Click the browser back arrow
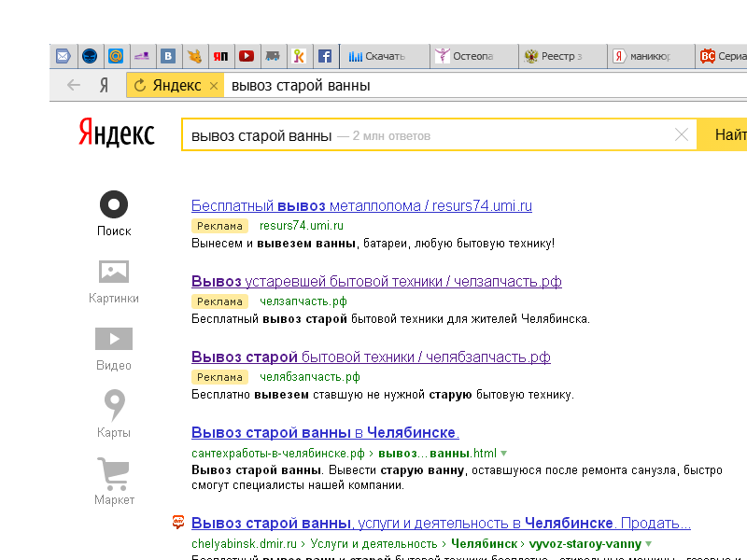The image size is (747, 560). [74, 86]
